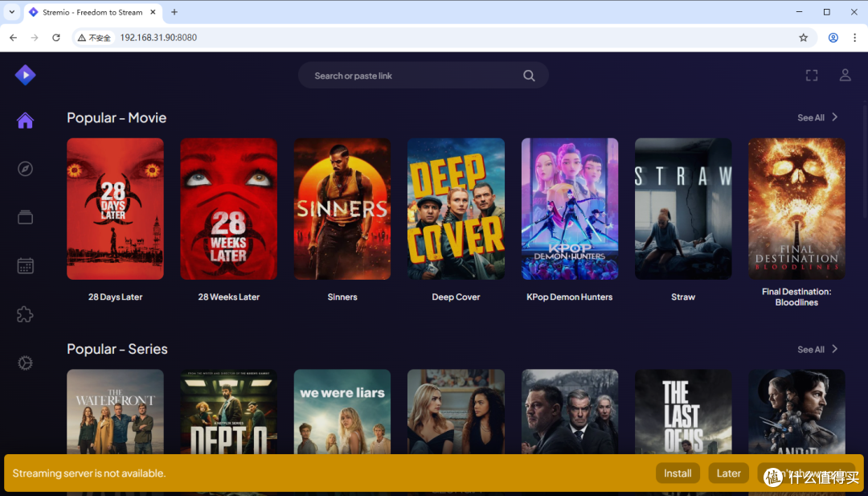Image resolution: width=868 pixels, height=496 pixels.
Task: Click Final Destination: Bloodlines title text
Action: coord(796,297)
